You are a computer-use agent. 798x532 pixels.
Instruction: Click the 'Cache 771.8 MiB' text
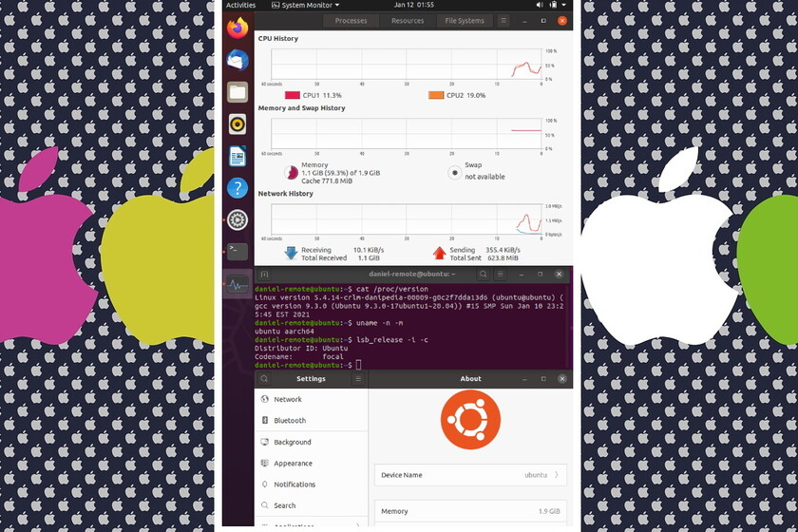coord(326,181)
